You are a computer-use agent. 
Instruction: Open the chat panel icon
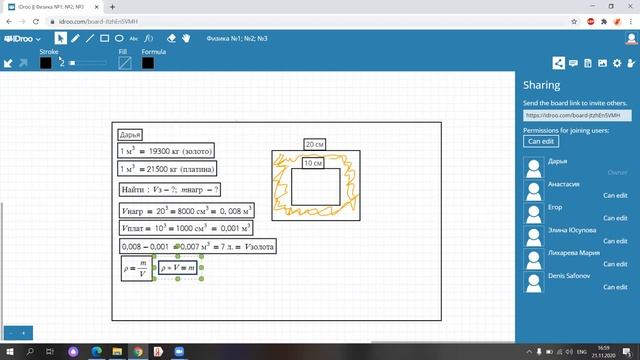coord(573,63)
